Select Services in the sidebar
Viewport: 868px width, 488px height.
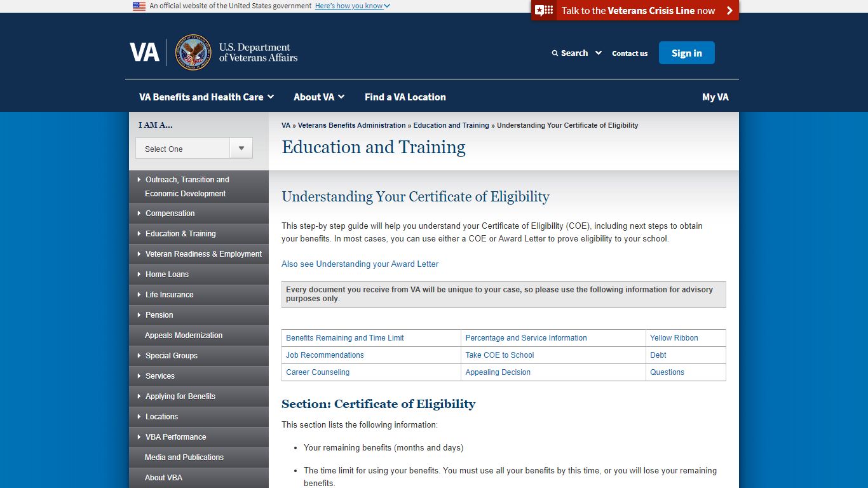198,376
